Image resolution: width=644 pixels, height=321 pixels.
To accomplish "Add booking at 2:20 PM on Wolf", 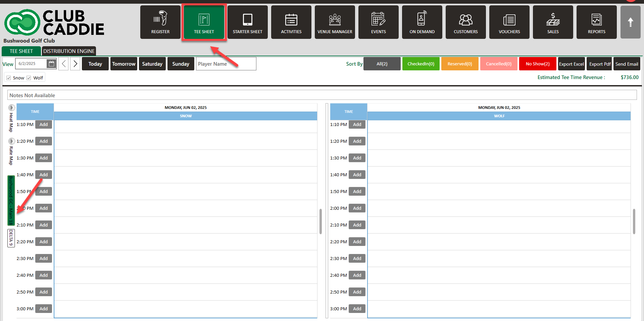I will (x=357, y=242).
